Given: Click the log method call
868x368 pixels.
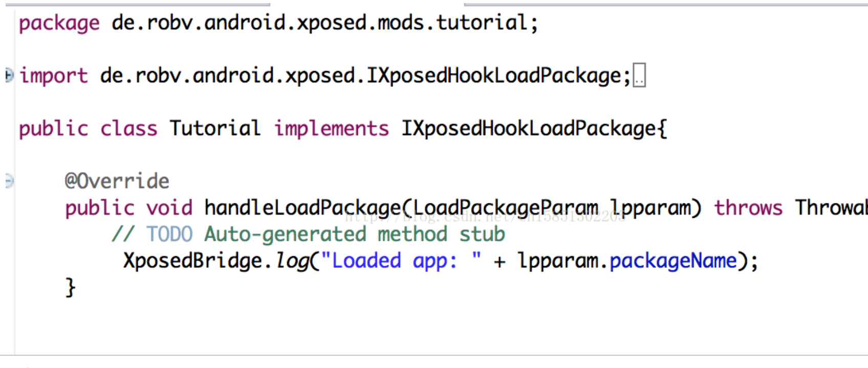Looking at the screenshot, I should click(x=292, y=261).
